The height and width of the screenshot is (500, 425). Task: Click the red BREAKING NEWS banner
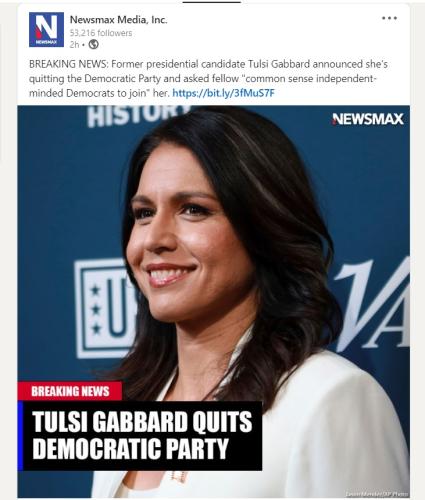70,391
